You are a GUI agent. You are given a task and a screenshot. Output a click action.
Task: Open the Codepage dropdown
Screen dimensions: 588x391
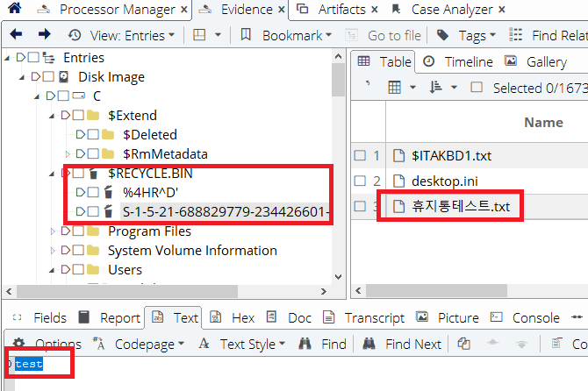click(139, 345)
